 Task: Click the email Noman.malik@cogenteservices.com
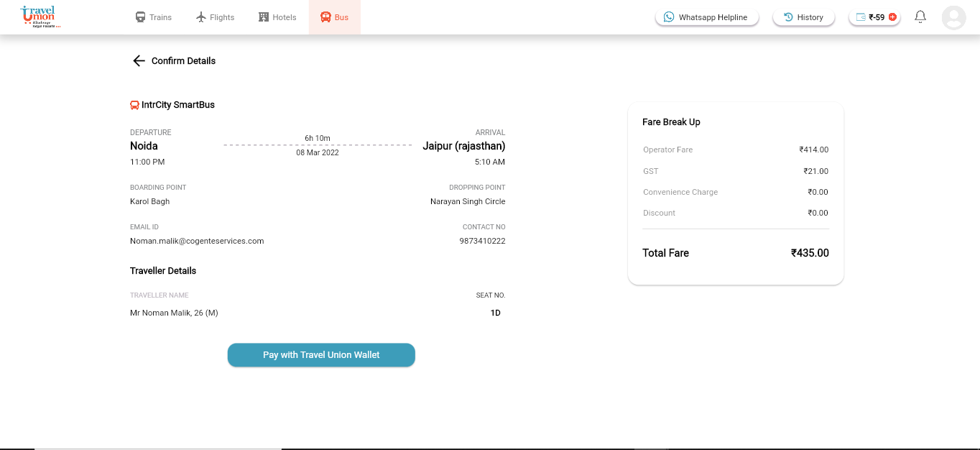(x=197, y=242)
